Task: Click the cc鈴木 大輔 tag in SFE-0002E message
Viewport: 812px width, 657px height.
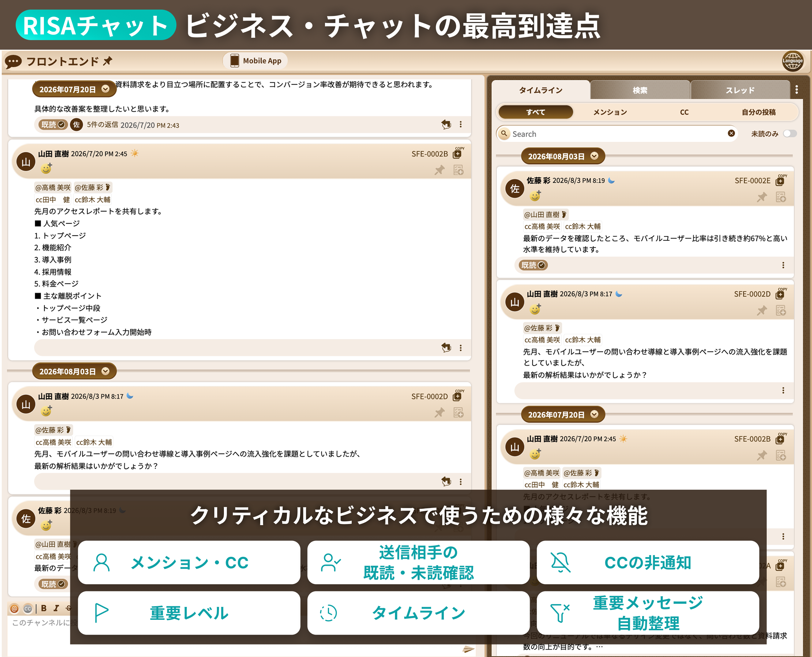Action: 583,226
